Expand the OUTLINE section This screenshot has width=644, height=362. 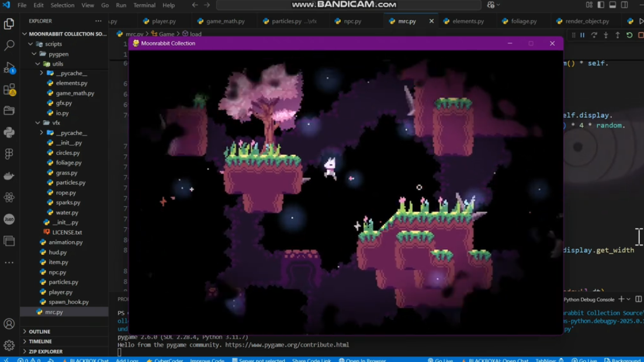coord(39,332)
